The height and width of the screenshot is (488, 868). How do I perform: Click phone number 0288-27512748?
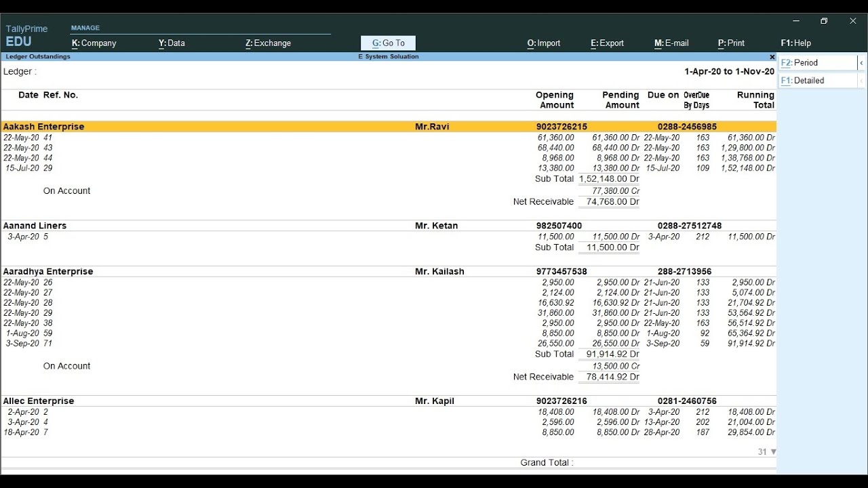(x=690, y=226)
